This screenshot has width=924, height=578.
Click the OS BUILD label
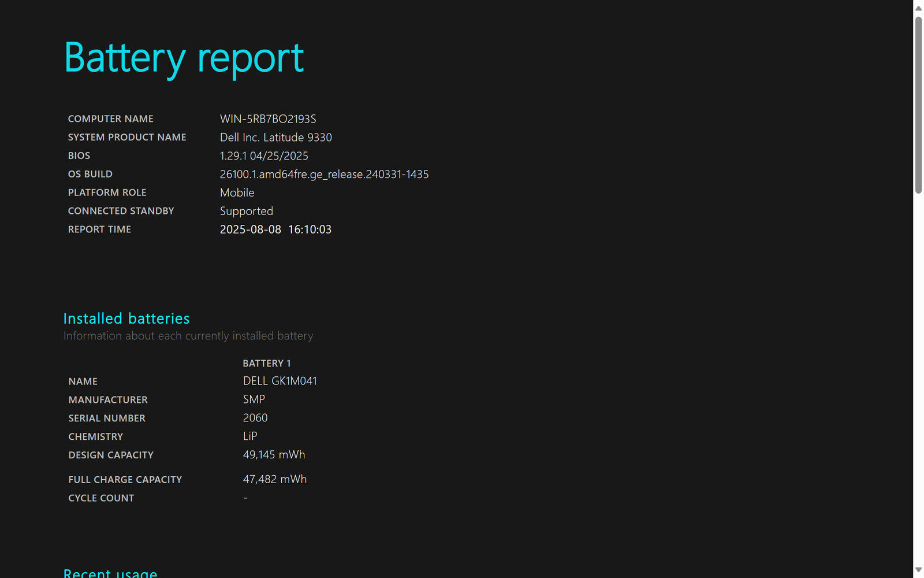pos(90,175)
